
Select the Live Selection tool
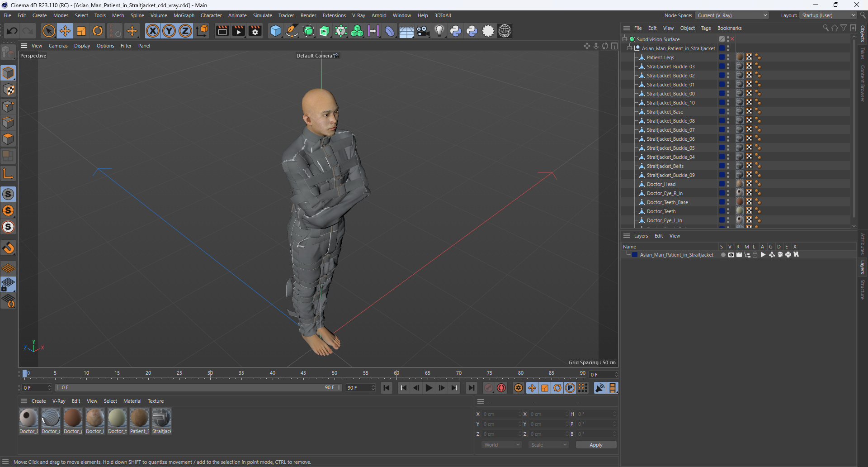click(x=48, y=31)
